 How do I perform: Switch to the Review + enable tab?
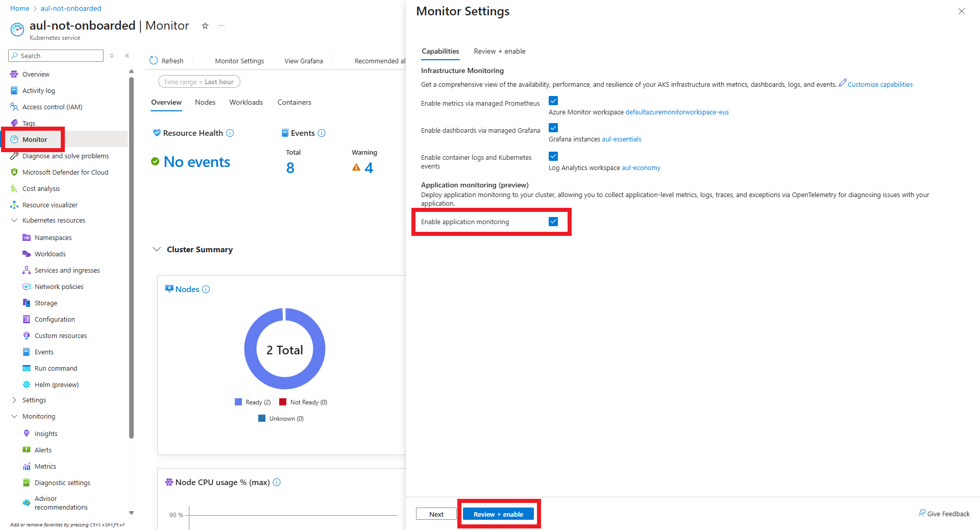(499, 52)
